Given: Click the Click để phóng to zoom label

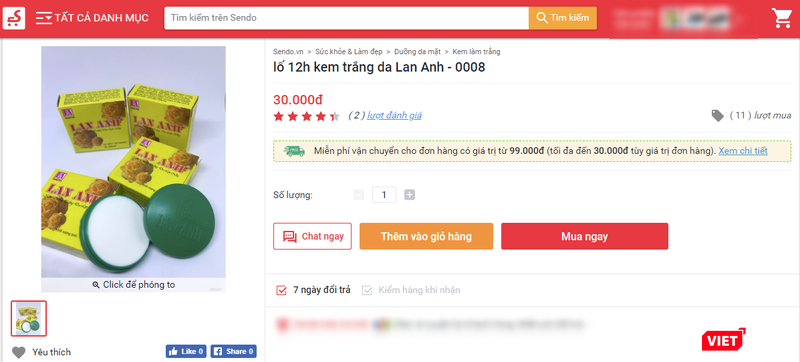Looking at the screenshot, I should tap(134, 285).
